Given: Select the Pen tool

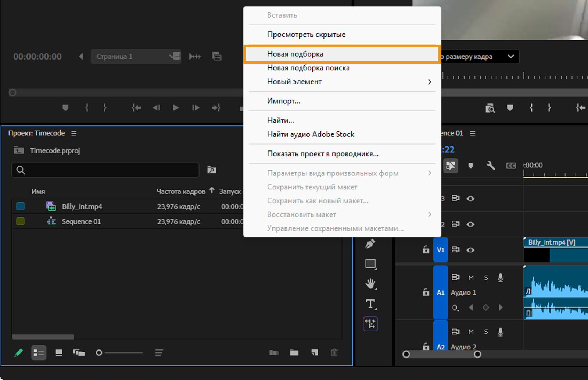Looking at the screenshot, I should 370,244.
